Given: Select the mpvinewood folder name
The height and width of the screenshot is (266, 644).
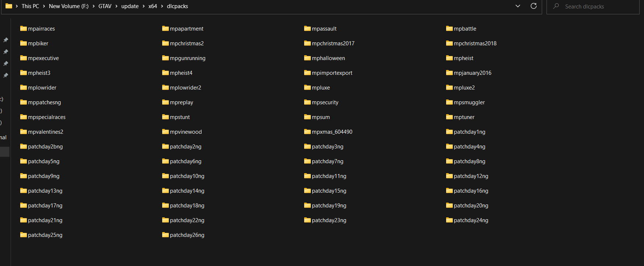Looking at the screenshot, I should click(x=186, y=132).
